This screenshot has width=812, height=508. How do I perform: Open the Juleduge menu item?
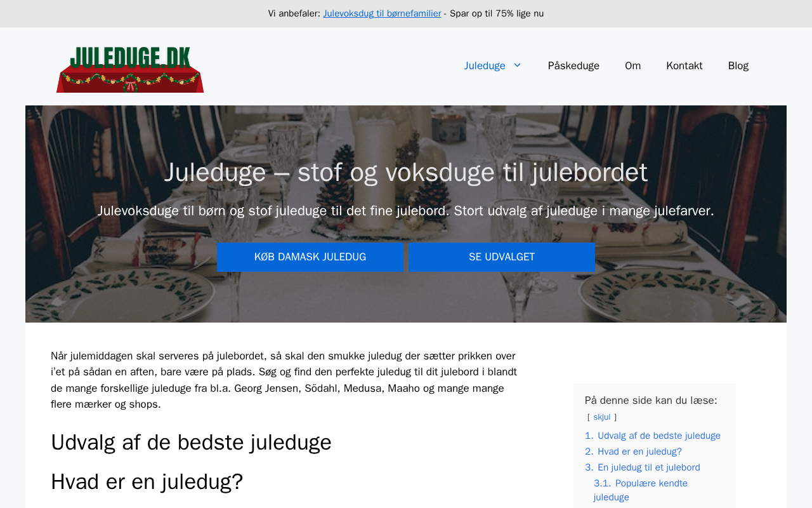point(485,65)
